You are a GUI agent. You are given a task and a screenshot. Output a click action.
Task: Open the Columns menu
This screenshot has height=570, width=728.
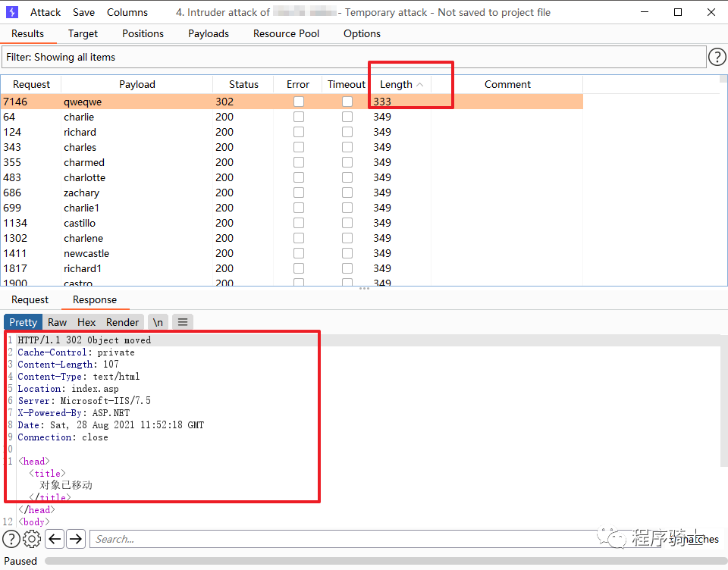tap(127, 12)
